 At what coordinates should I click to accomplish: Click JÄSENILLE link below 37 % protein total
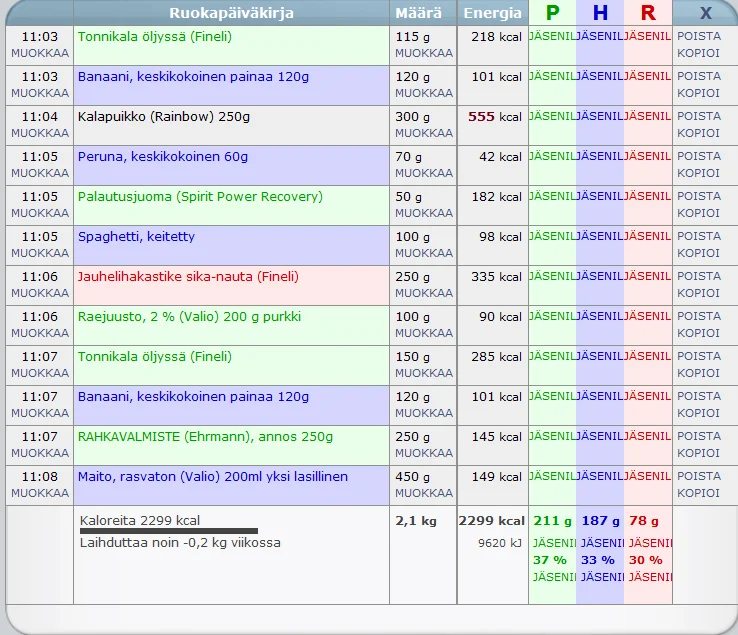pos(552,577)
